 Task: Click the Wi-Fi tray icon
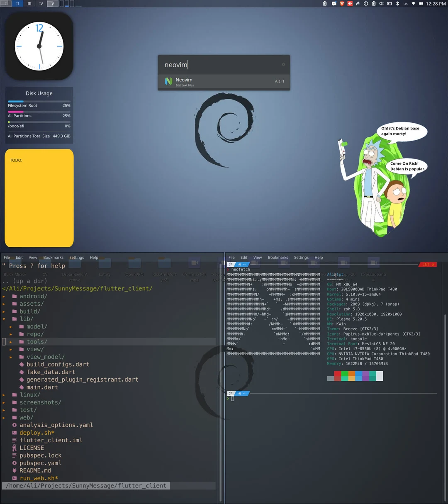click(x=414, y=3)
